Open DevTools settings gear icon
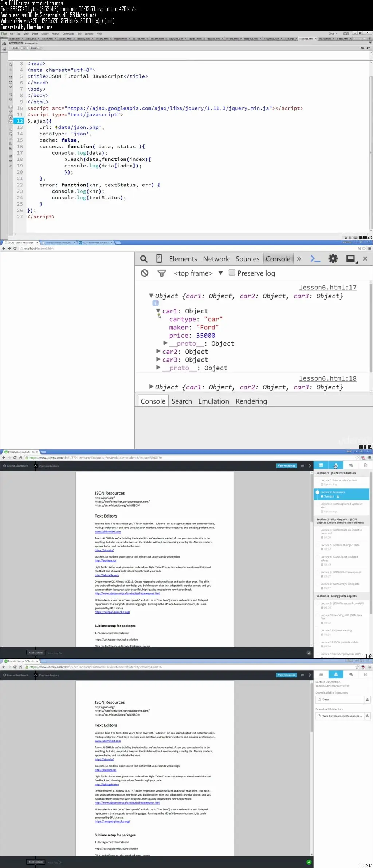Screen dimensions: 373x868 [333, 259]
